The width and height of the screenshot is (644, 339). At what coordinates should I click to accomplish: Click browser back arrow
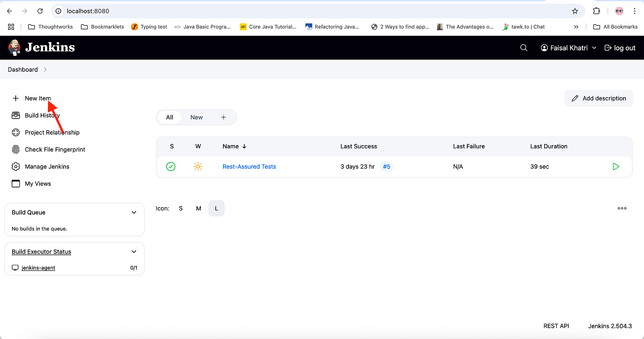(10, 11)
